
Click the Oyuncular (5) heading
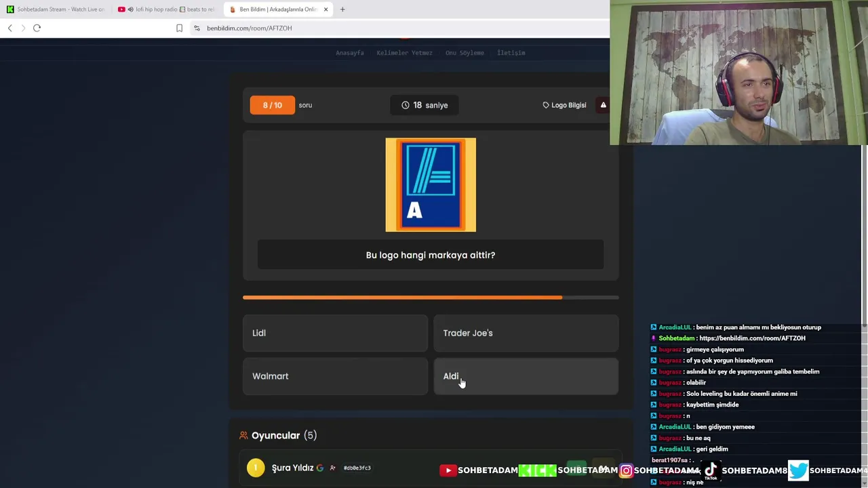(284, 436)
